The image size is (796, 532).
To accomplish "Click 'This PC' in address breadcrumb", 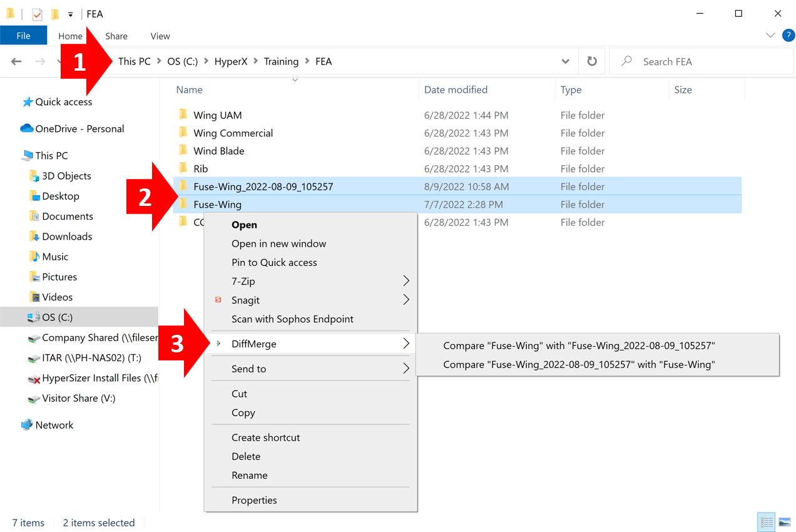I will point(135,61).
